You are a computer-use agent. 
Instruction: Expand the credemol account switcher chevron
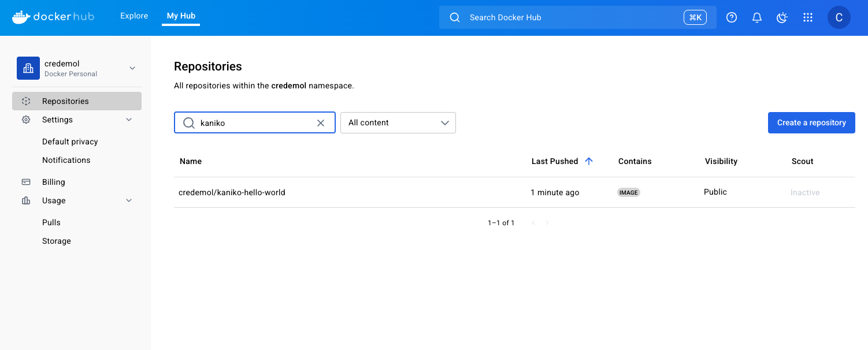tap(132, 68)
